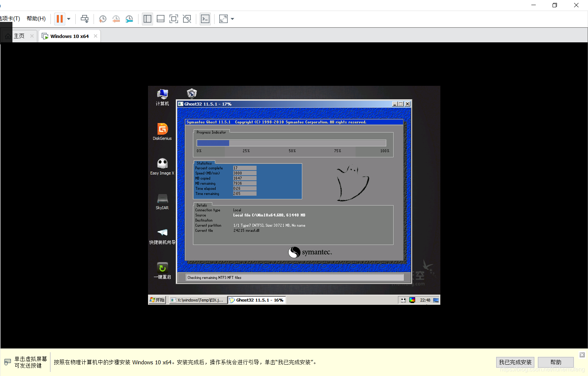Enter full screen mode
The height and width of the screenshot is (376, 588).
click(174, 19)
